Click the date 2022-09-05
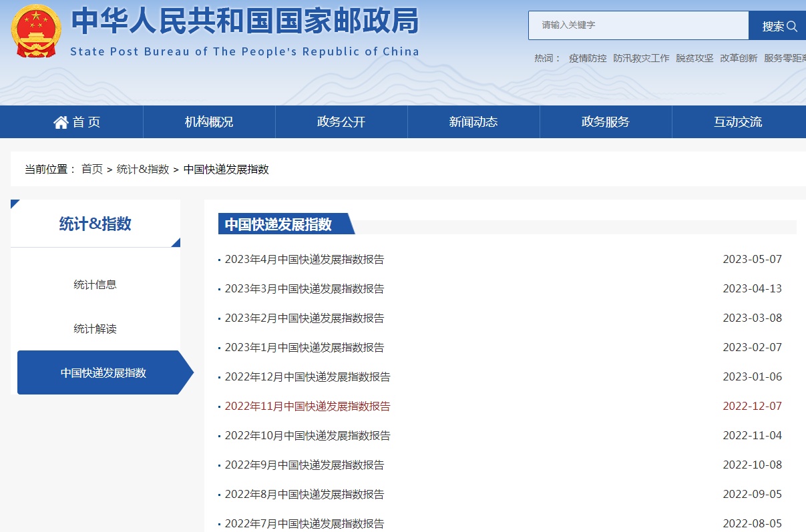Image resolution: width=806 pixels, height=532 pixels. point(753,495)
